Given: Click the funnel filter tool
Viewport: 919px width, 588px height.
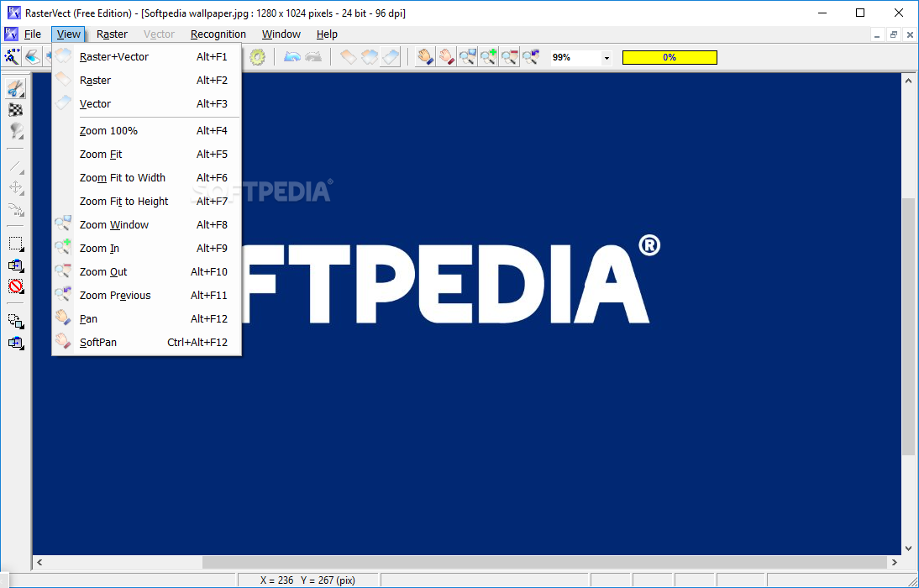Looking at the screenshot, I should click(x=15, y=131).
